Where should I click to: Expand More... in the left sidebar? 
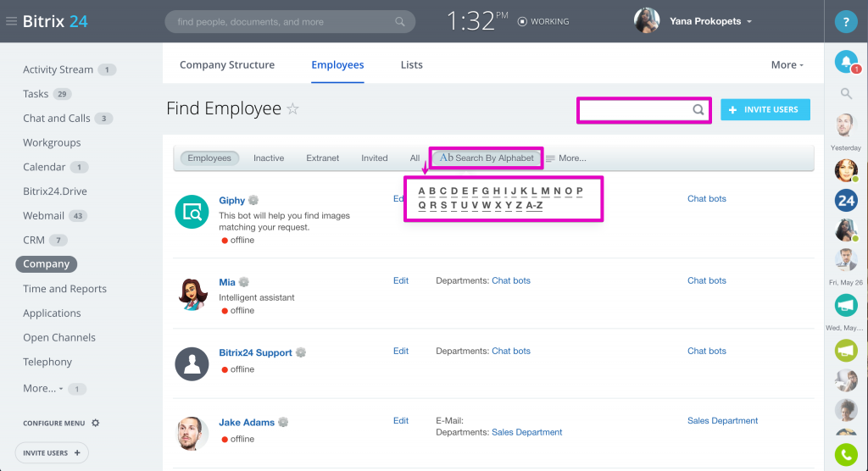coord(42,389)
